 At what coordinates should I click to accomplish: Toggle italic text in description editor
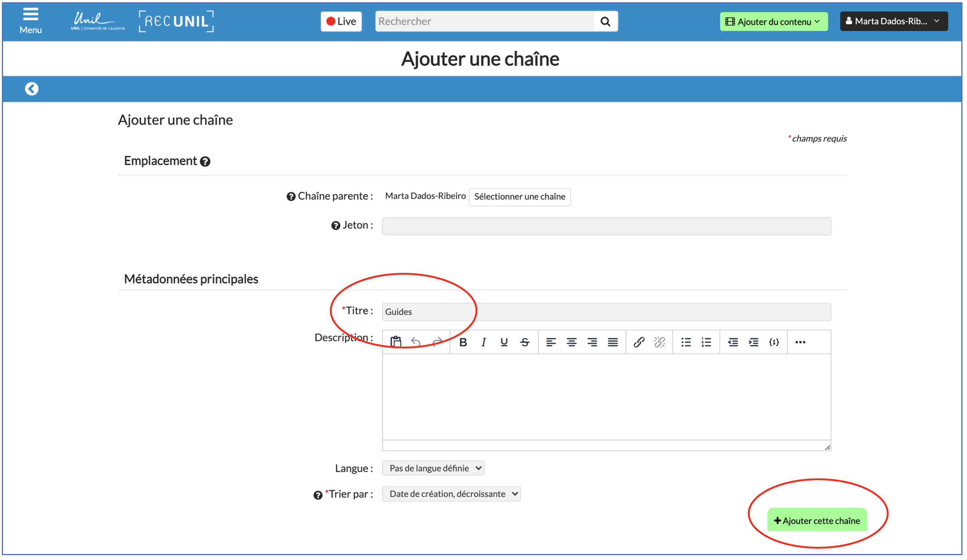pos(483,342)
